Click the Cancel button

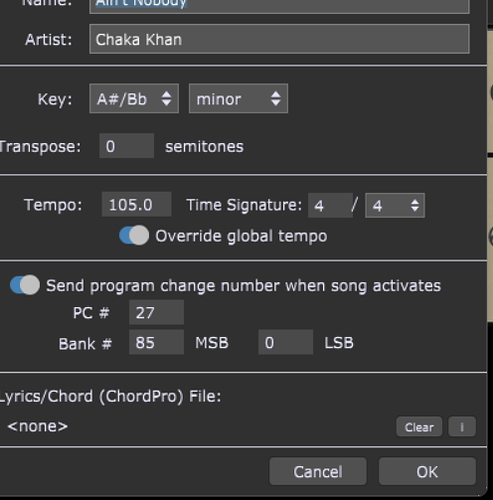click(318, 471)
